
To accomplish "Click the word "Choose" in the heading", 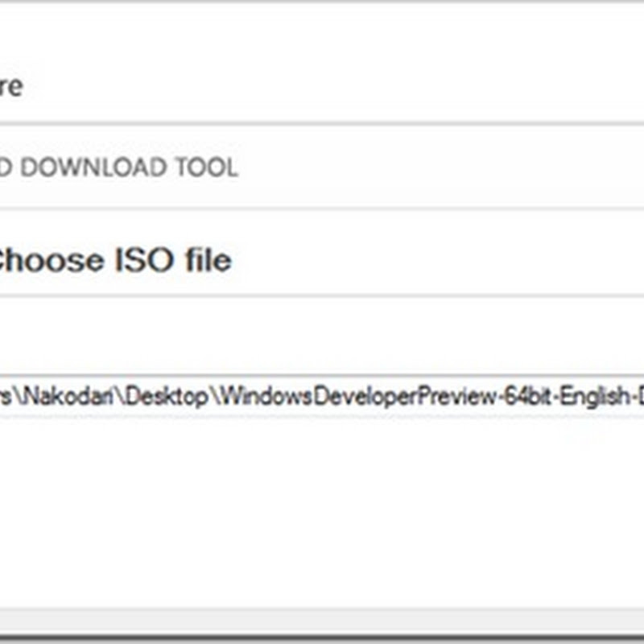I will (50, 260).
